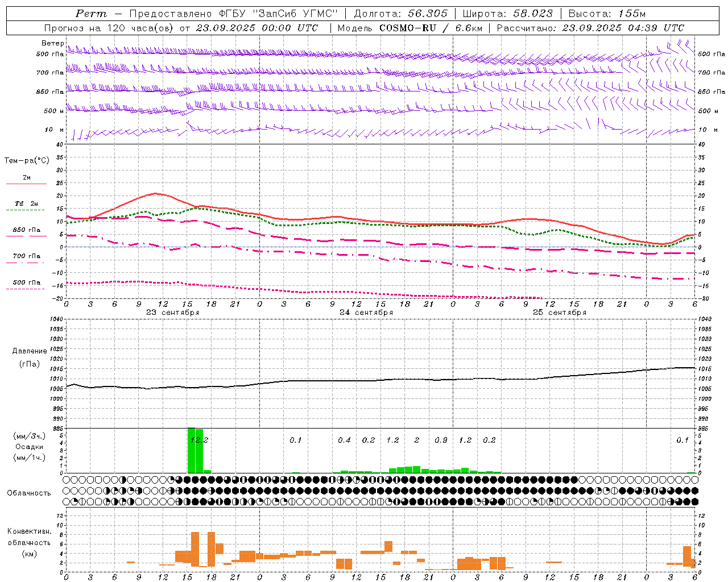Click the Прогноз на 120 часа(ов) text
The height and width of the screenshot is (582, 728).
pos(110,28)
